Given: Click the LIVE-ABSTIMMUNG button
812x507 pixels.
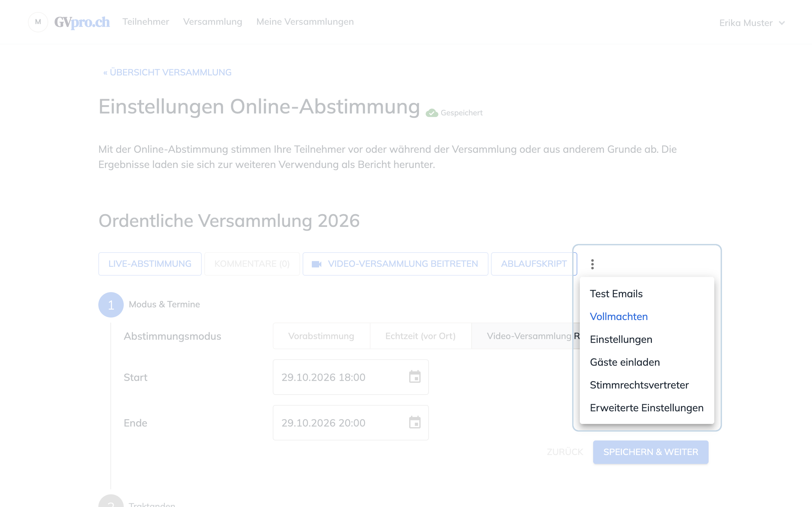Looking at the screenshot, I should click(150, 264).
